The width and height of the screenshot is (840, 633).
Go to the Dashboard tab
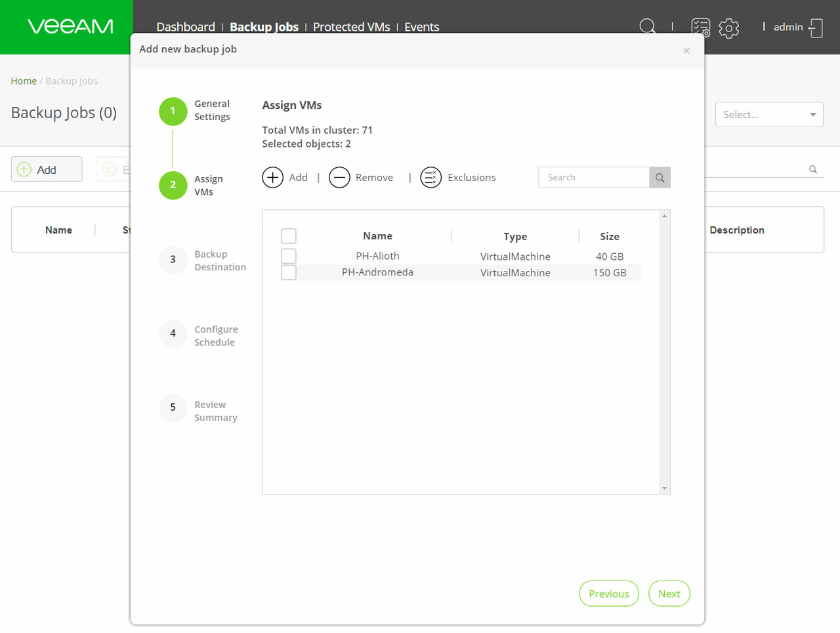(186, 27)
